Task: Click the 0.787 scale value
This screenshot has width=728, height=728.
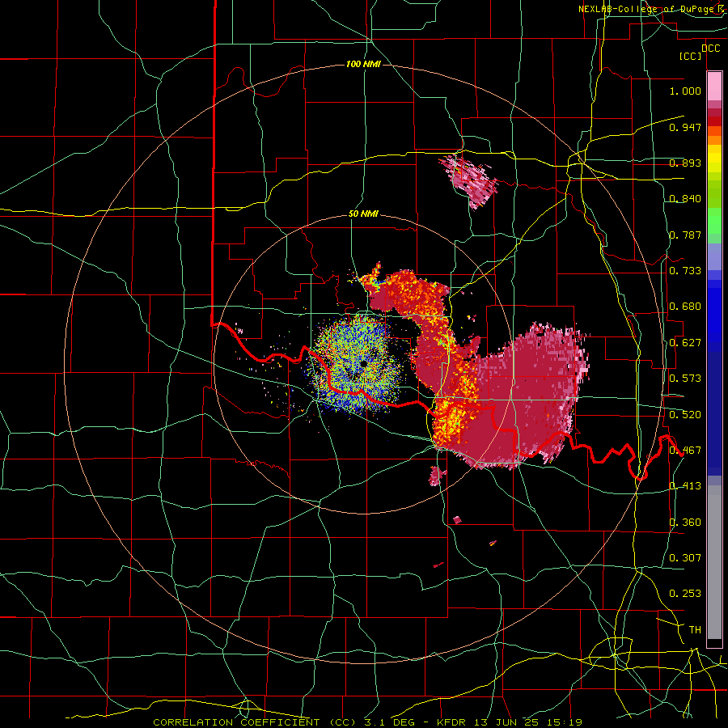Action: click(x=685, y=235)
